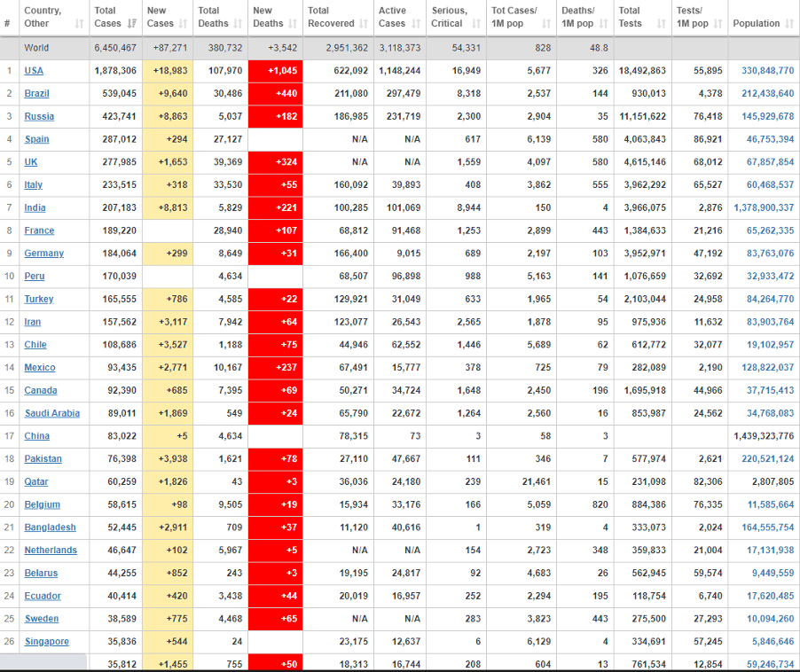Select USA new cases cell +18,983

click(168, 71)
